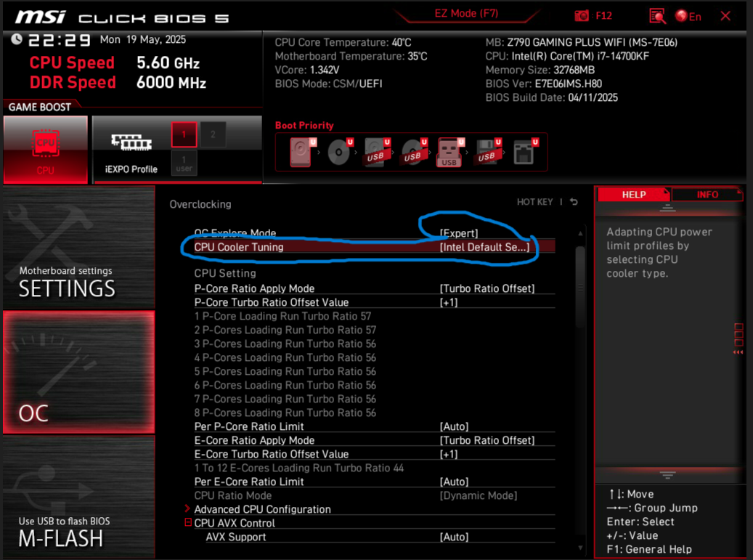
Task: Click the red side panel expand arrows
Action: (x=738, y=352)
